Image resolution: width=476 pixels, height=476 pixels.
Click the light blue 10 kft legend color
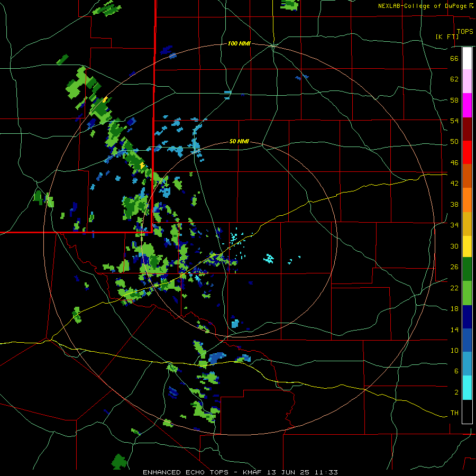pyautogui.click(x=467, y=364)
